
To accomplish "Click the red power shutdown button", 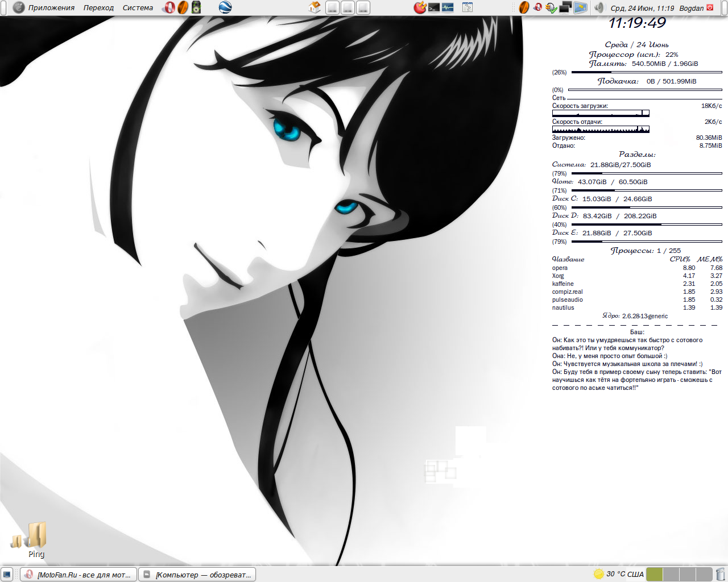I will click(x=710, y=7).
